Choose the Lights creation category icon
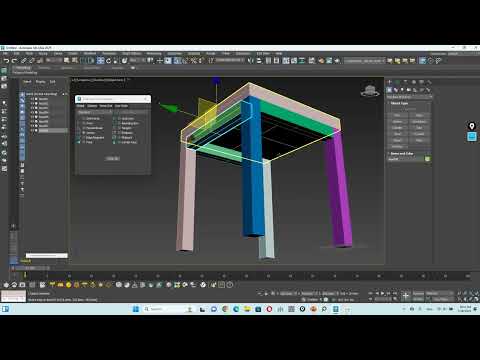Viewport: 480px width, 360px height. point(402,90)
